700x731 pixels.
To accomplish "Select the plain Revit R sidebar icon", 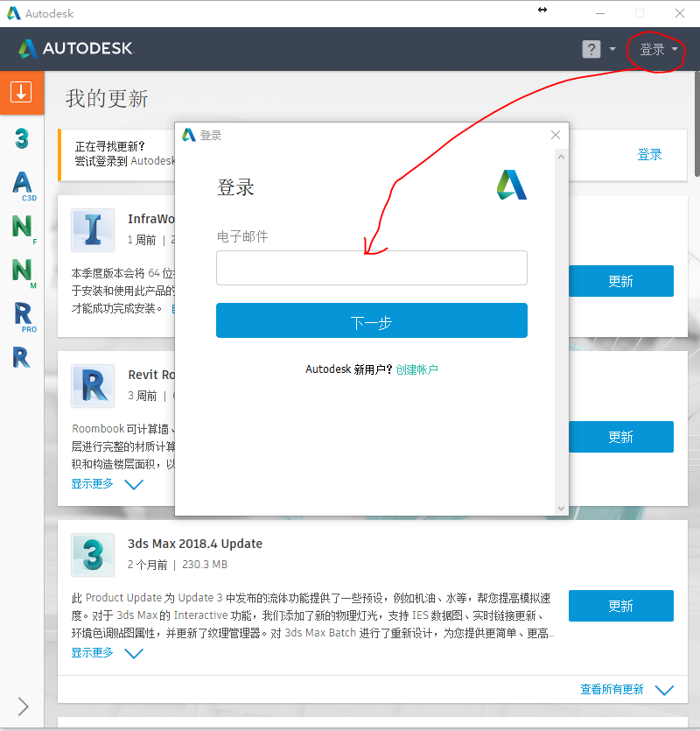I will click(x=22, y=357).
